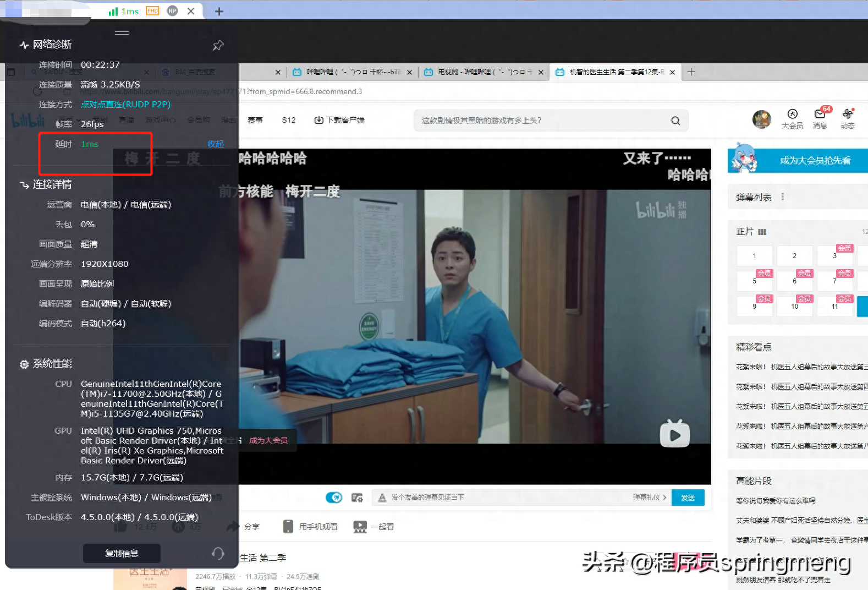Viewport: 868px width, 590px height.
Task: Click the danmaku settings icon beside toggle
Action: click(x=357, y=498)
